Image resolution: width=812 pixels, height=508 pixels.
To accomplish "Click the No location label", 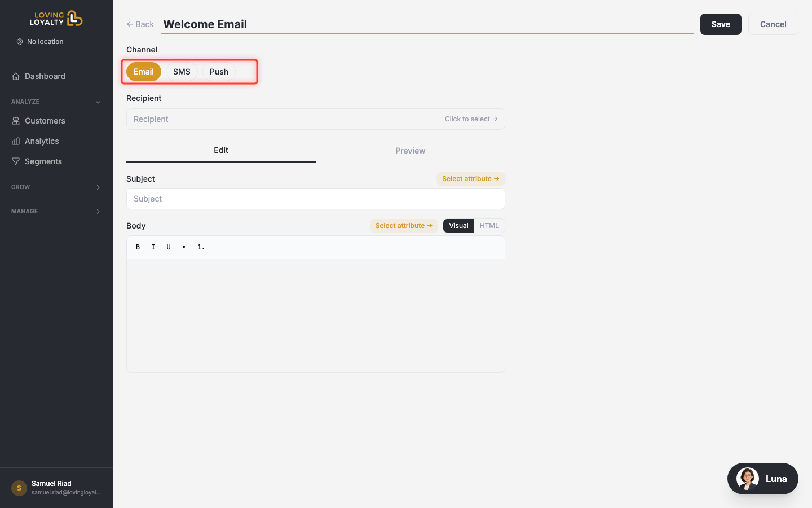I will pos(45,42).
